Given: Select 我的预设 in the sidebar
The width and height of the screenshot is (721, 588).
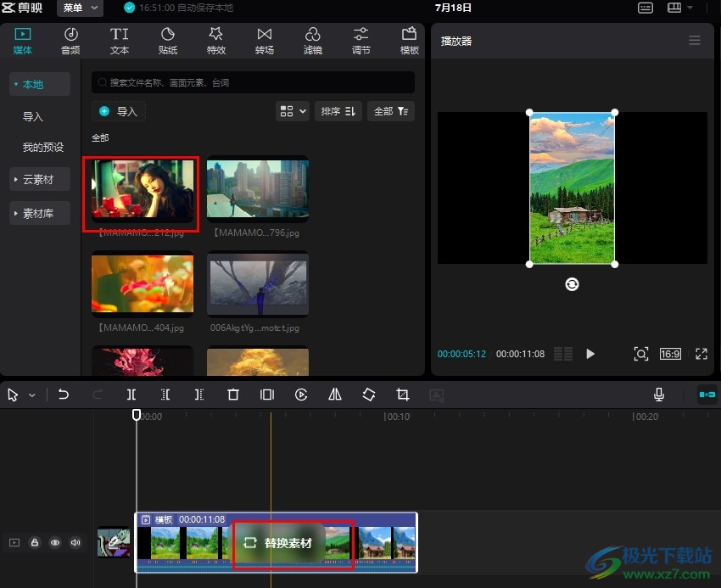Looking at the screenshot, I should coord(43,148).
